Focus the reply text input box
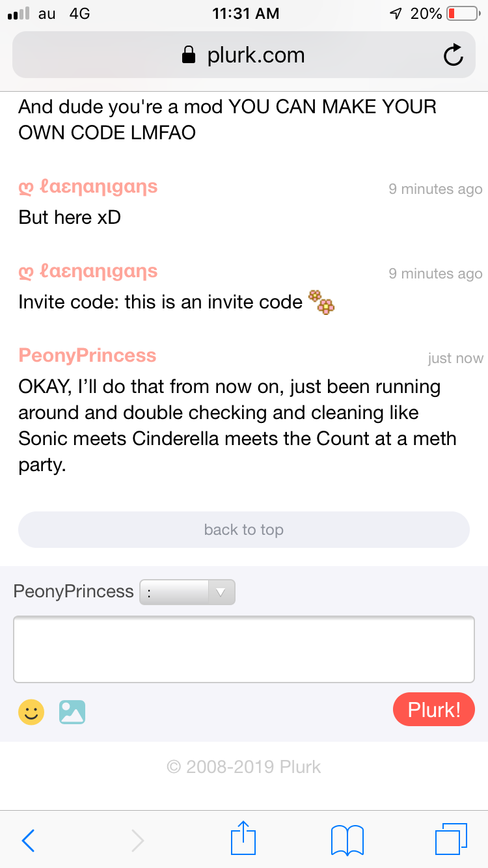Image resolution: width=488 pixels, height=868 pixels. 244,649
